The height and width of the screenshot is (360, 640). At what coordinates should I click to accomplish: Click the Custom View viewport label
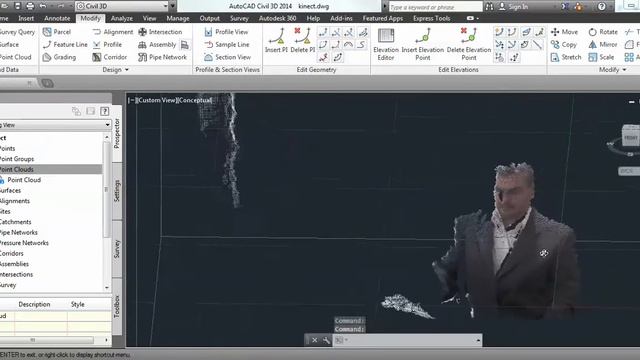coord(157,100)
